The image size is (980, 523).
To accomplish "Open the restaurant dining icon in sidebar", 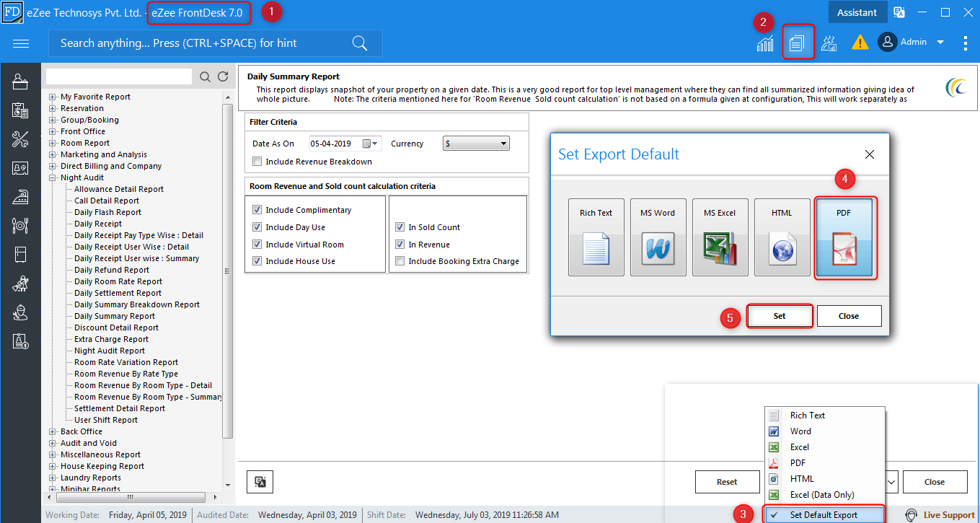I will pos(20,226).
